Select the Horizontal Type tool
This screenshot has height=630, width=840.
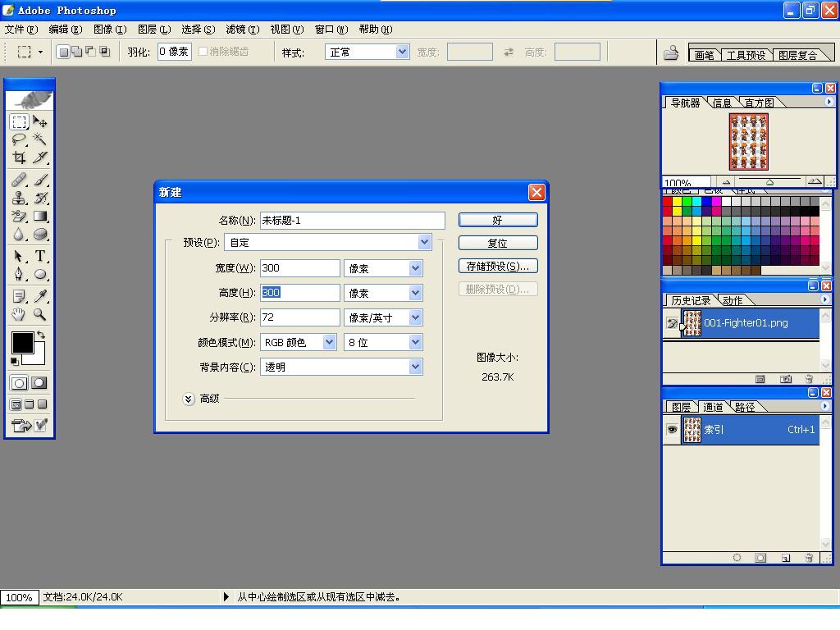[40, 256]
